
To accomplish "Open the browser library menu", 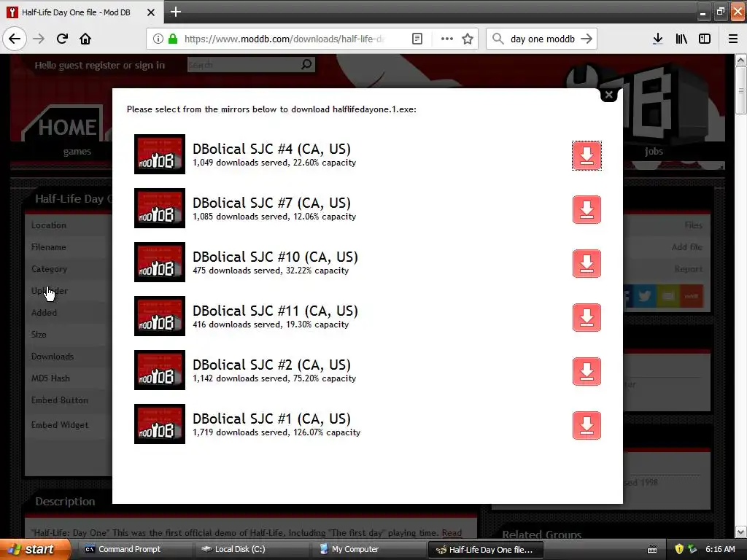I will (x=681, y=39).
